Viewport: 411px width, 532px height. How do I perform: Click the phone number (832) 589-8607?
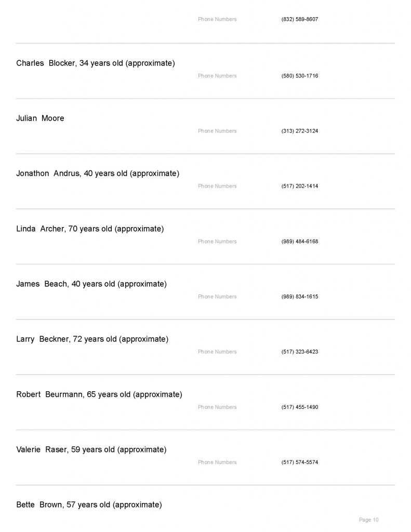[x=299, y=19]
